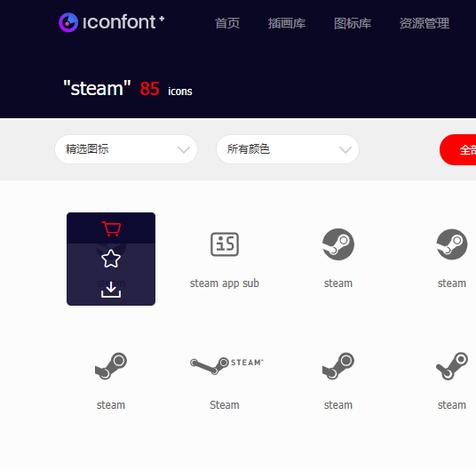This screenshot has width=476, height=471.
Task: Expand the 精选图标 dropdown
Action: pyautogui.click(x=126, y=149)
